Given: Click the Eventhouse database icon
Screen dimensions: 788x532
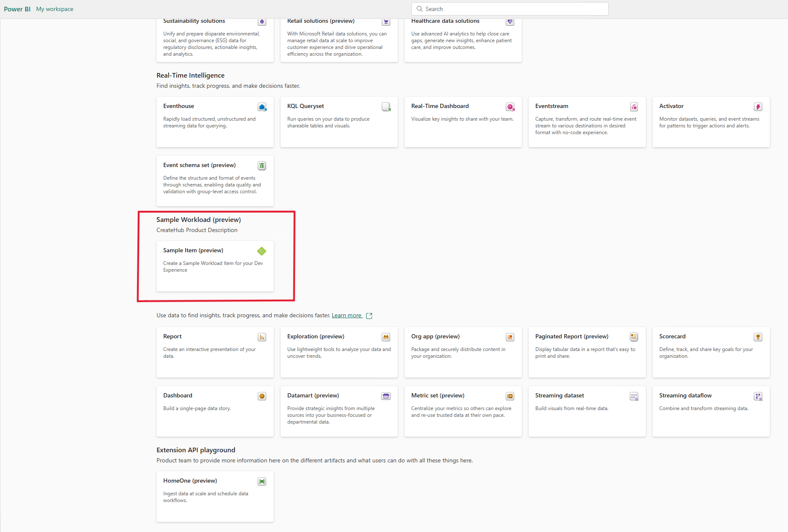Looking at the screenshot, I should 262,107.
